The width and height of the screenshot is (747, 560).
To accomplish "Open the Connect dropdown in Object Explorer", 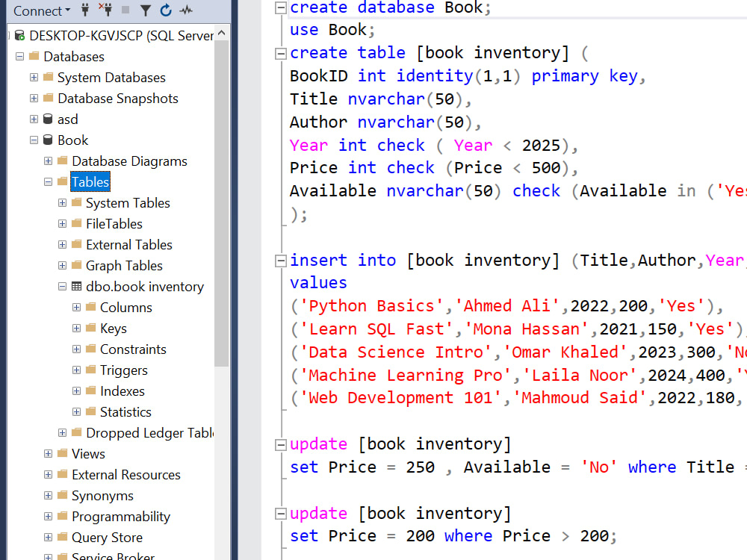I will [x=41, y=10].
